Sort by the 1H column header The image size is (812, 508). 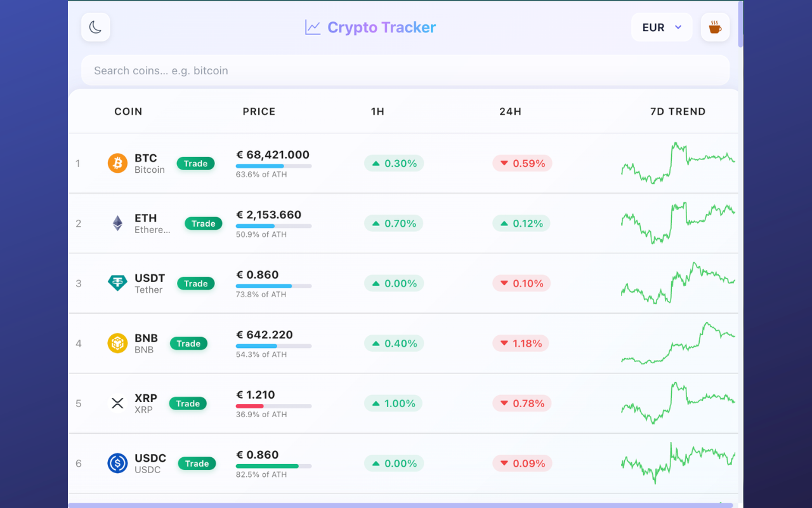click(x=377, y=111)
